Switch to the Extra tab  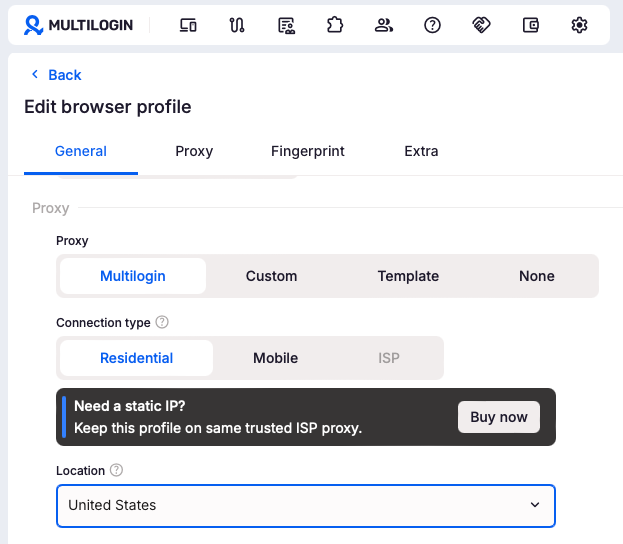coord(421,151)
